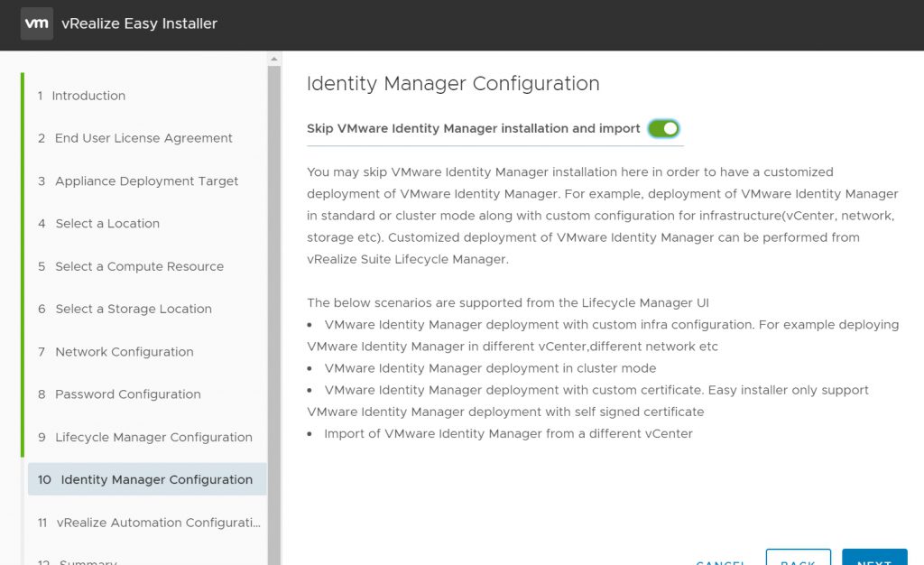Open Network Configuration step
924x565 pixels.
pos(115,352)
